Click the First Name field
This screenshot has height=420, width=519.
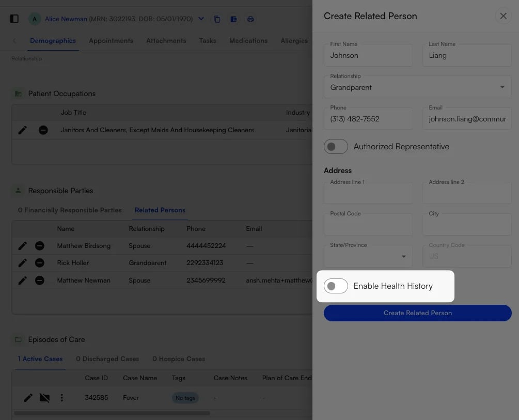pos(368,55)
